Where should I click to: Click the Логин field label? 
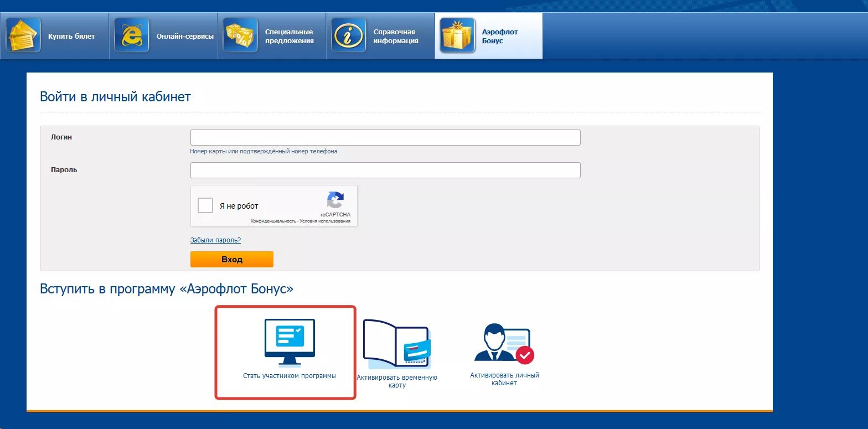61,137
